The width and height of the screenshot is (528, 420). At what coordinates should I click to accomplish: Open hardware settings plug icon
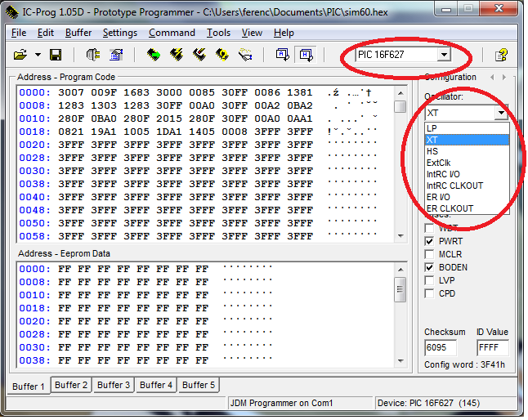tap(93, 55)
